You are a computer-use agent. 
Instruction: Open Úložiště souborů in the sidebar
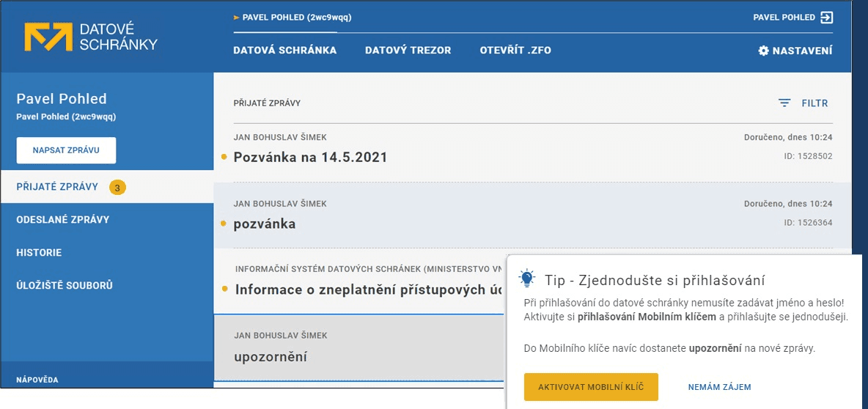(65, 286)
